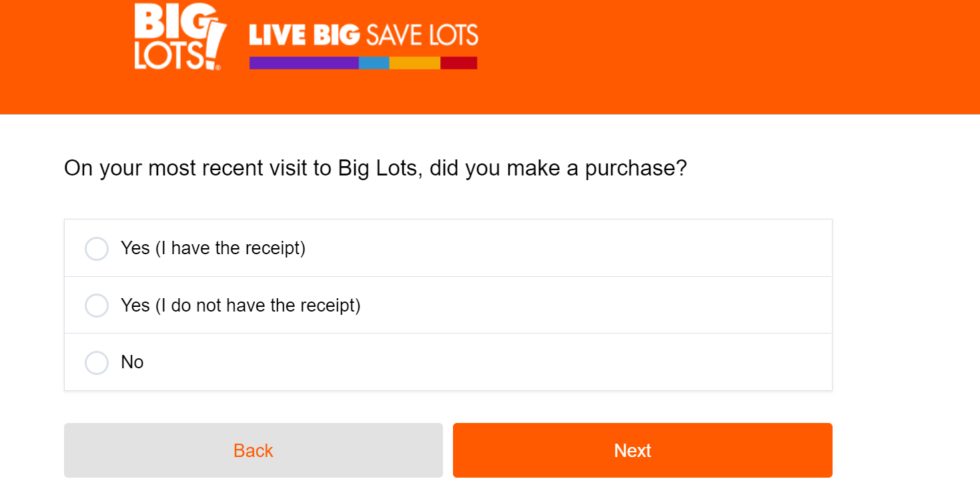Image resolution: width=980 pixels, height=481 pixels.
Task: Click the word "purchase?" ending the question
Action: click(x=636, y=168)
